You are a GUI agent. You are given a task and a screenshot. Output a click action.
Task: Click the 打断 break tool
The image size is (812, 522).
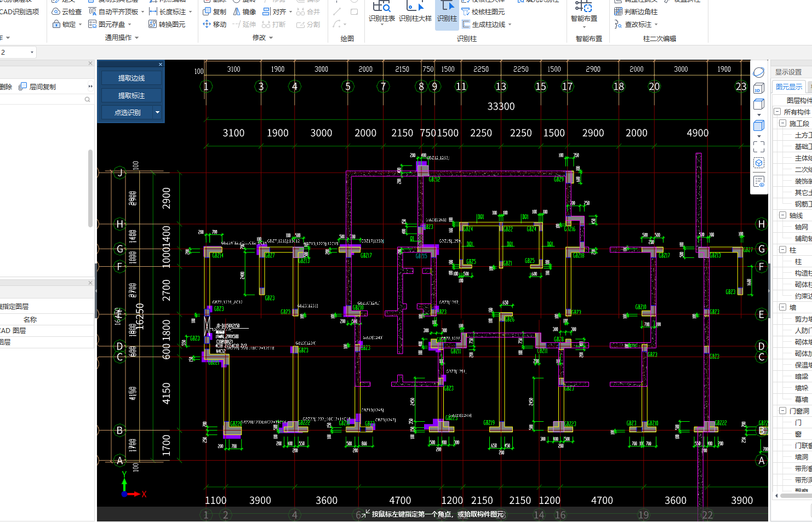[x=274, y=24]
